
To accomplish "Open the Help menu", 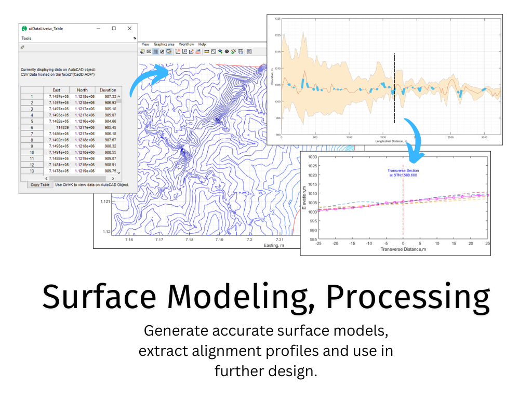I will [x=202, y=44].
